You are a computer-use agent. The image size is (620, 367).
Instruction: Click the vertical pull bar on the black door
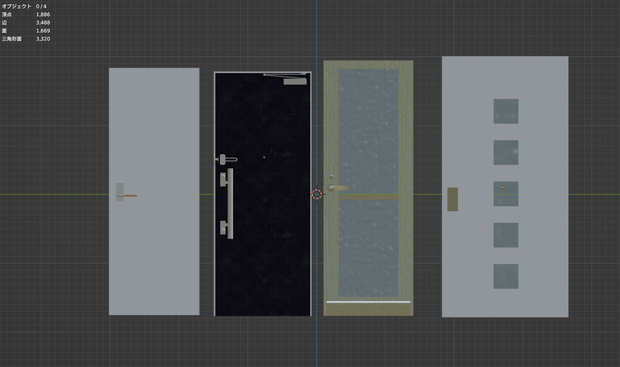pos(230,204)
